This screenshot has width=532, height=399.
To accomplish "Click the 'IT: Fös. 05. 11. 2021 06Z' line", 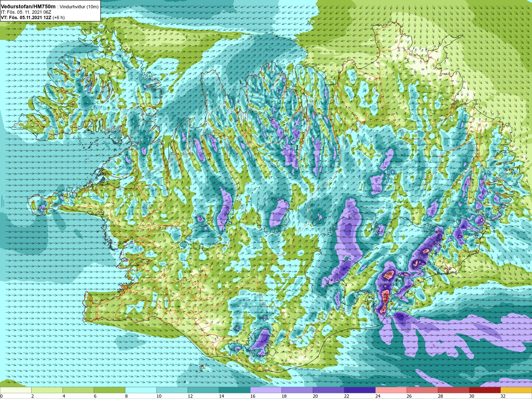I will click(x=26, y=12).
